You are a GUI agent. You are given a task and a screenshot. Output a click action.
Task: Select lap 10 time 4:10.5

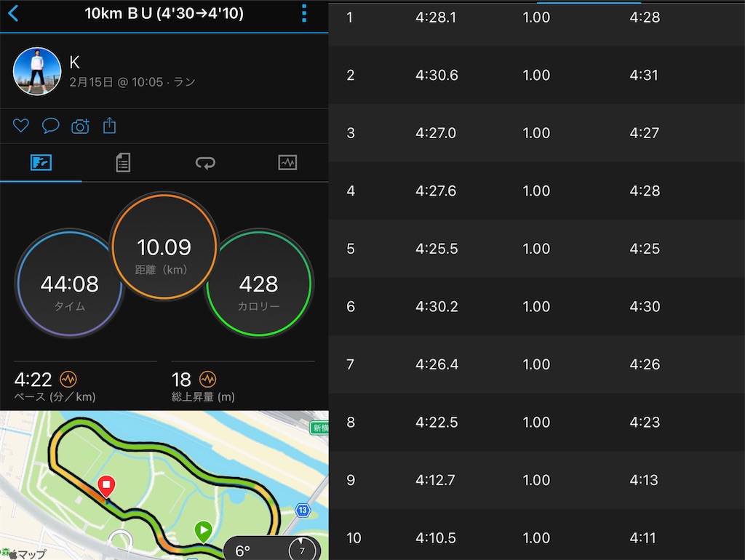click(436, 538)
